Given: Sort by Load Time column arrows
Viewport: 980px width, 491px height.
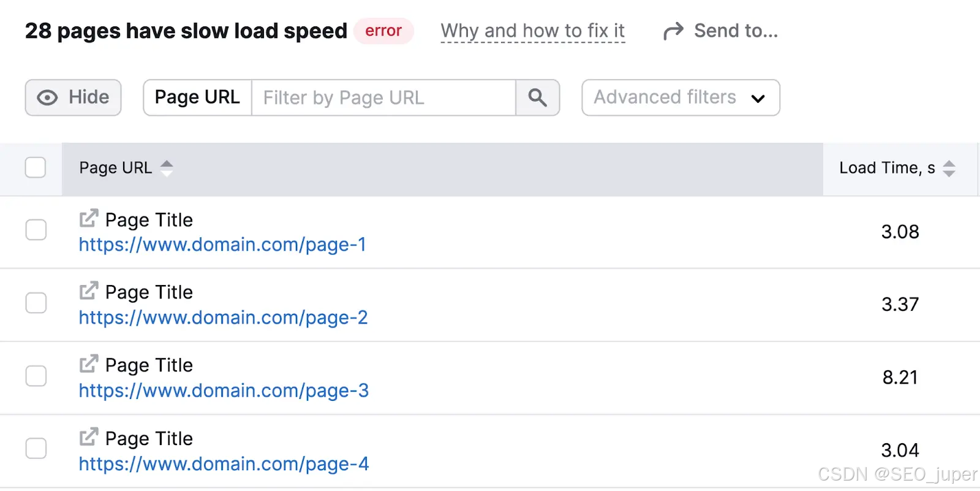Looking at the screenshot, I should pyautogui.click(x=949, y=168).
